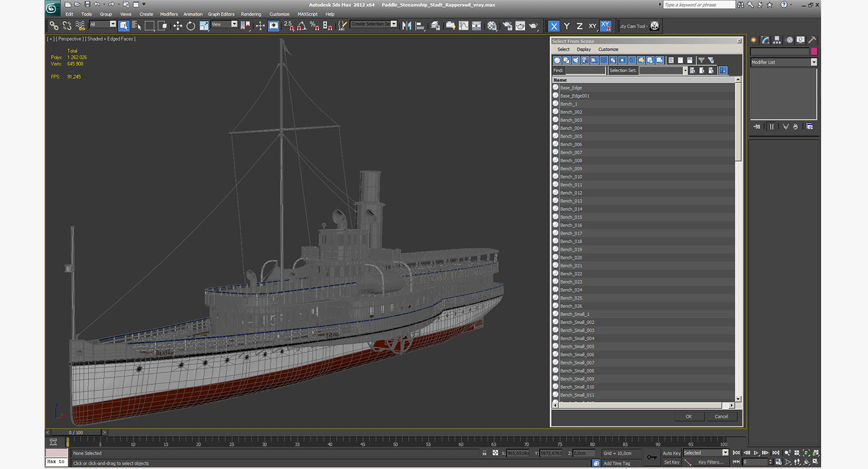Click the Edit Named Selection Sets icon

click(343, 26)
